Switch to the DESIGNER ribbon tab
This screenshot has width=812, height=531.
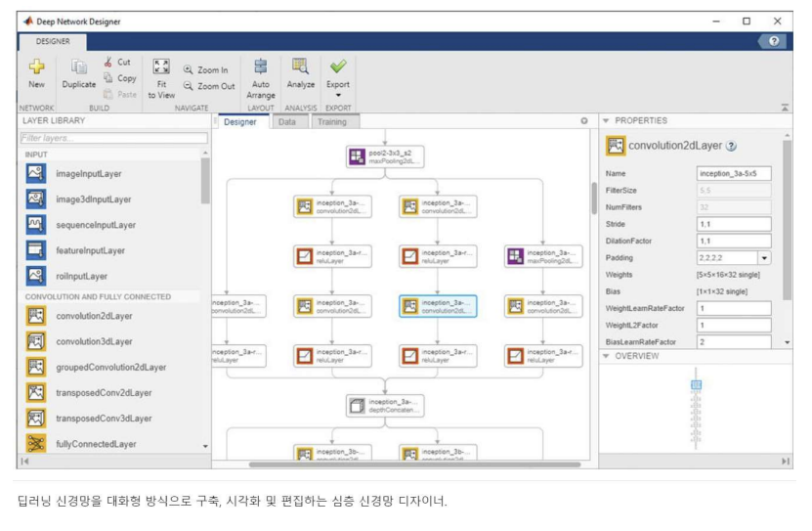53,41
